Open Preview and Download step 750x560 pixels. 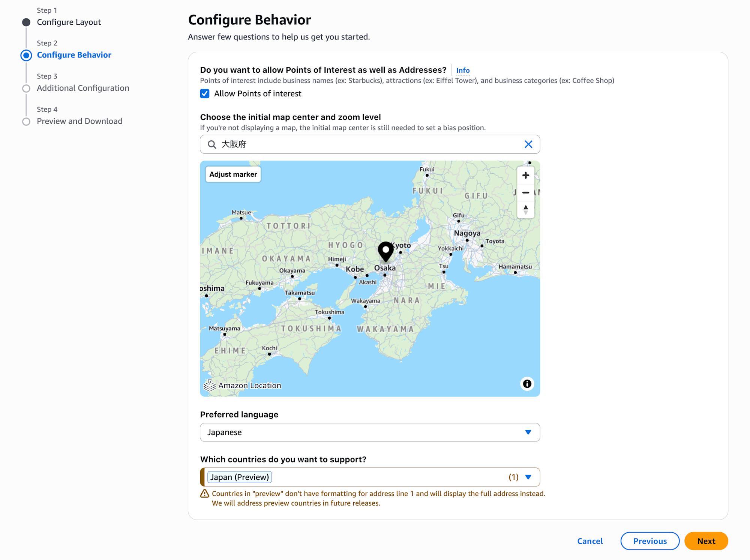point(79,121)
